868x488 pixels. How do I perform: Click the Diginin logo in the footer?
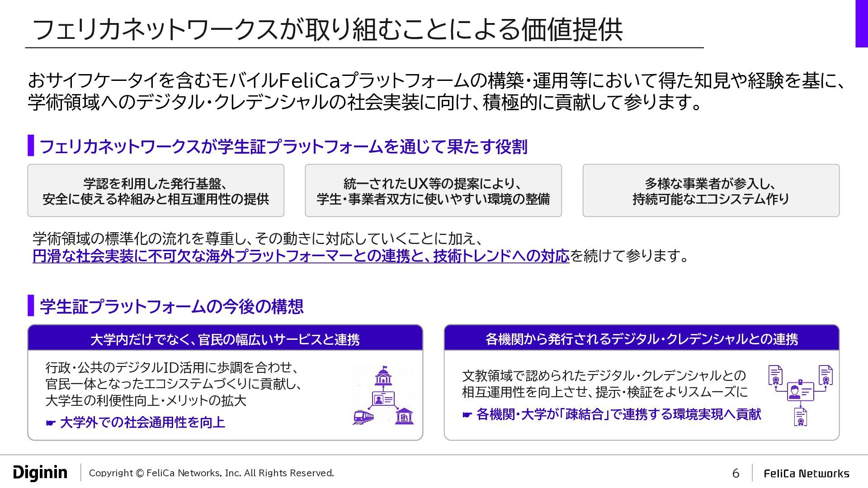[40, 473]
